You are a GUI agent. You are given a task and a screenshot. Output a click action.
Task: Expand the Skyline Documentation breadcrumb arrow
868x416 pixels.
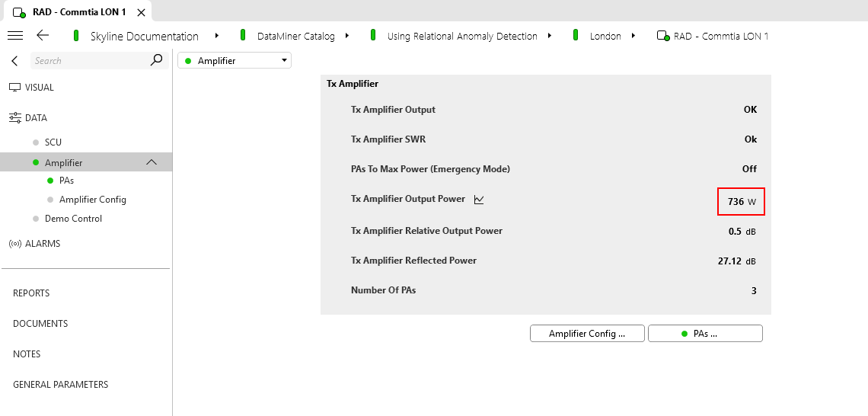[x=217, y=36]
